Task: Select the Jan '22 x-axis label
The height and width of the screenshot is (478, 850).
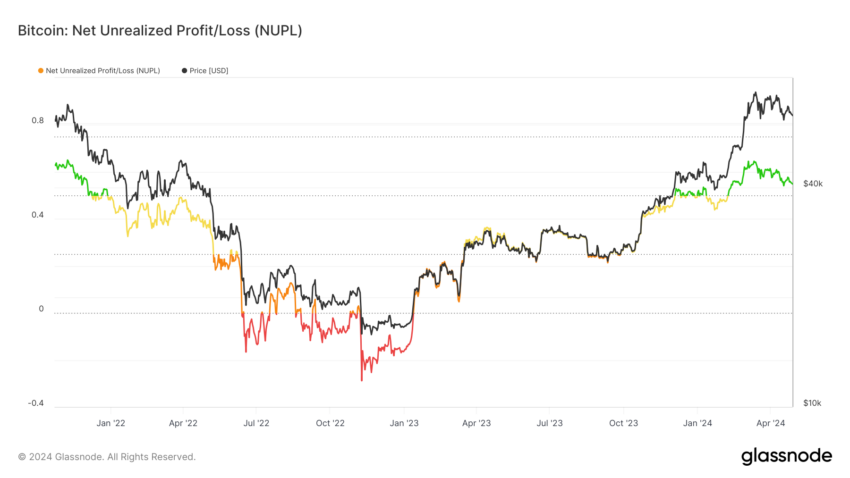Action: (x=111, y=423)
